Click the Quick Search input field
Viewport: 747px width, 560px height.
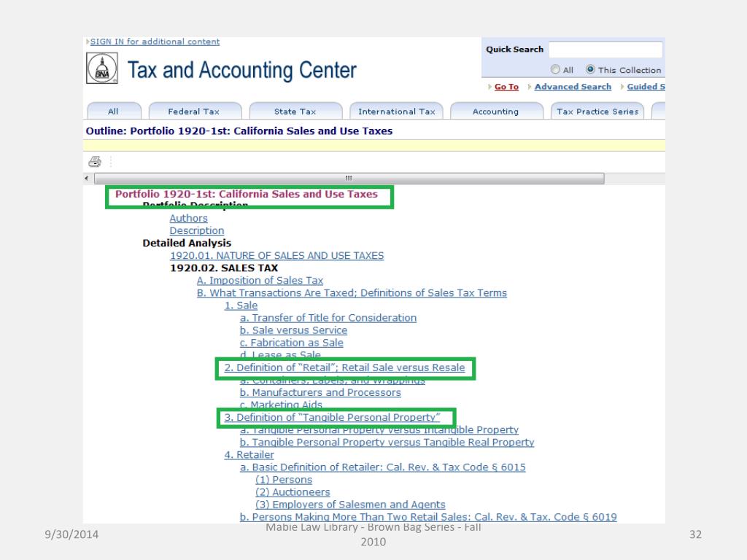tap(605, 50)
